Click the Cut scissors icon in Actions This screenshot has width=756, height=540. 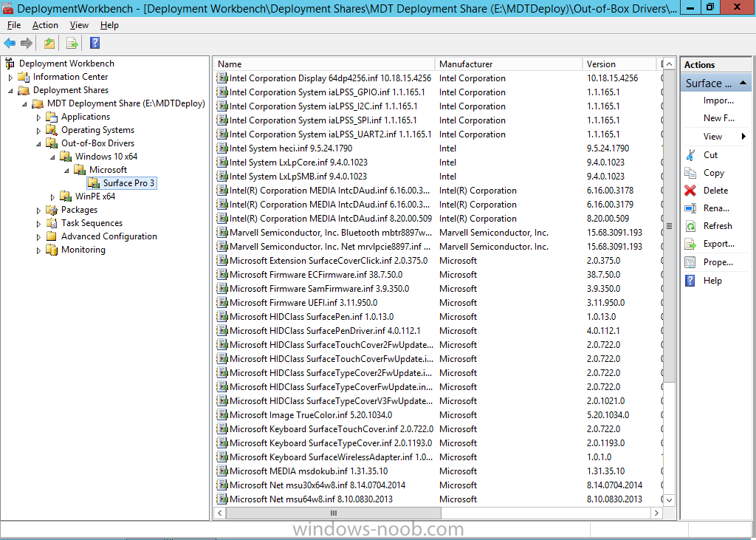click(x=690, y=155)
